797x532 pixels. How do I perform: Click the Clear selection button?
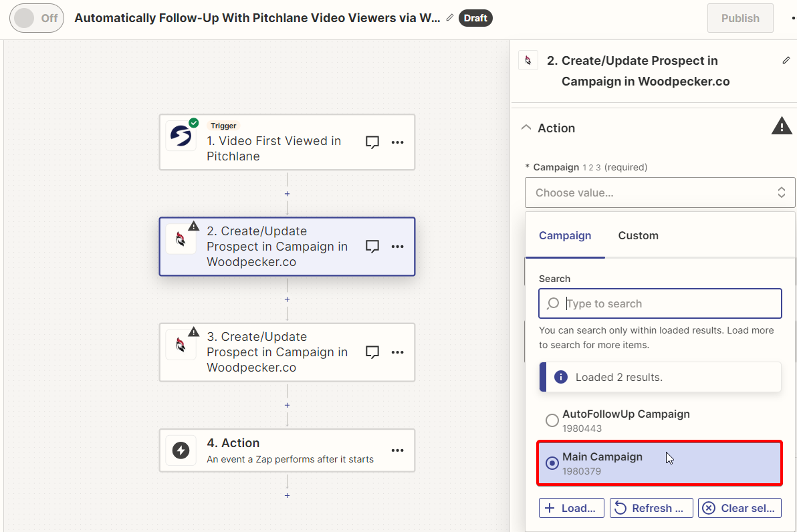tap(739, 508)
